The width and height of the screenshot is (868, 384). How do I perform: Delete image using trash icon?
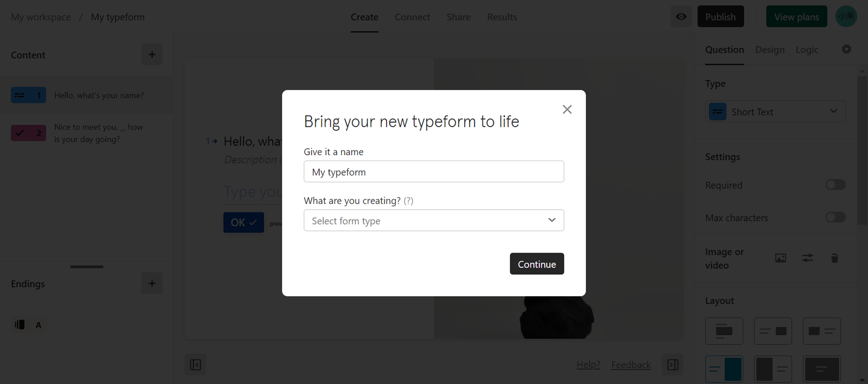coord(835,258)
